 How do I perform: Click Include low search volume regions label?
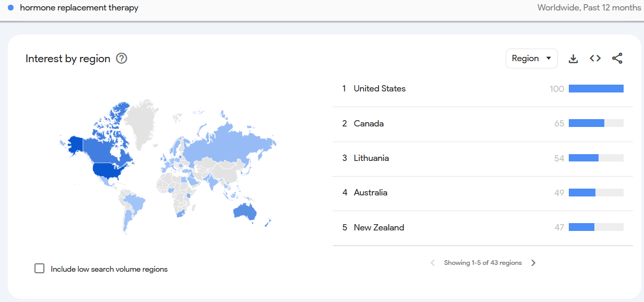109,269
